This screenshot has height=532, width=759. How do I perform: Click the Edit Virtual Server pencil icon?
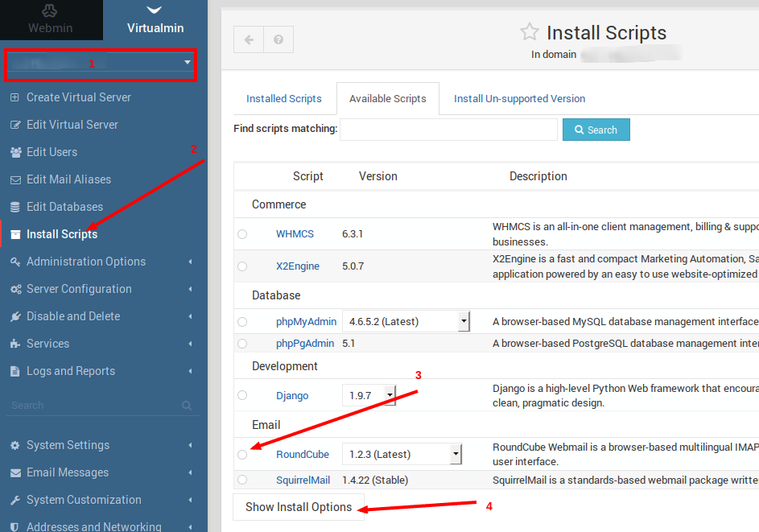coord(15,125)
